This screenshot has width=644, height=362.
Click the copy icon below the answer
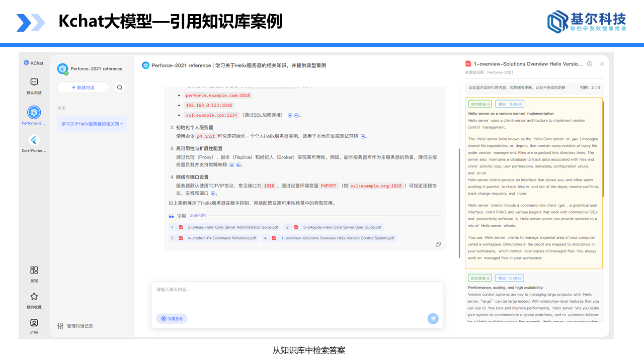[438, 244]
